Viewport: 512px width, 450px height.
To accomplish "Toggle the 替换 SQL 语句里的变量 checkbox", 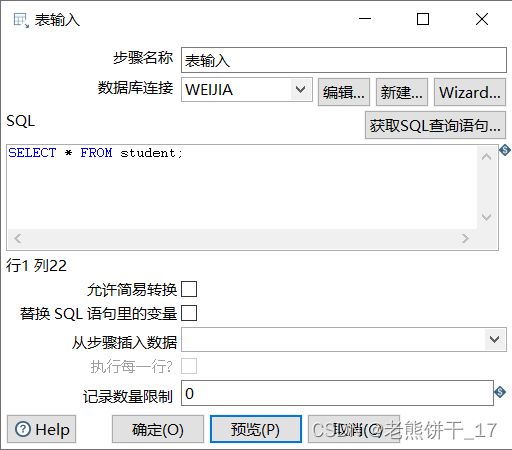I will 189,313.
